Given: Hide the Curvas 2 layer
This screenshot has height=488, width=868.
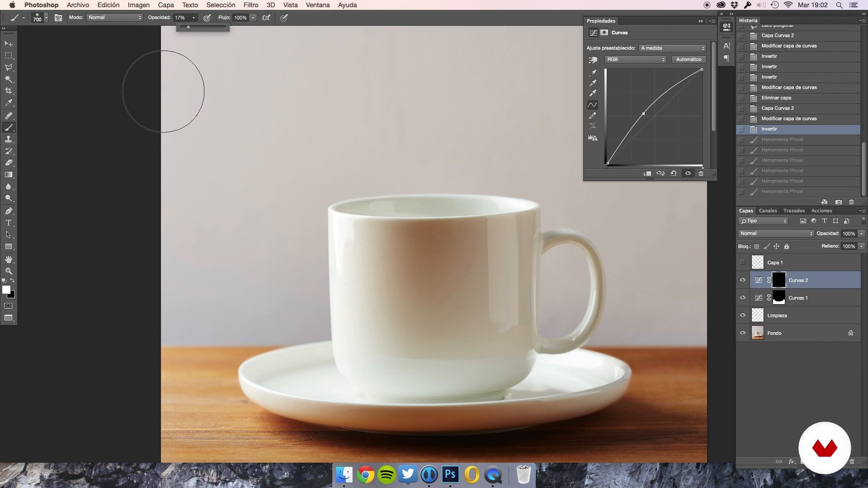Looking at the screenshot, I should coord(742,280).
